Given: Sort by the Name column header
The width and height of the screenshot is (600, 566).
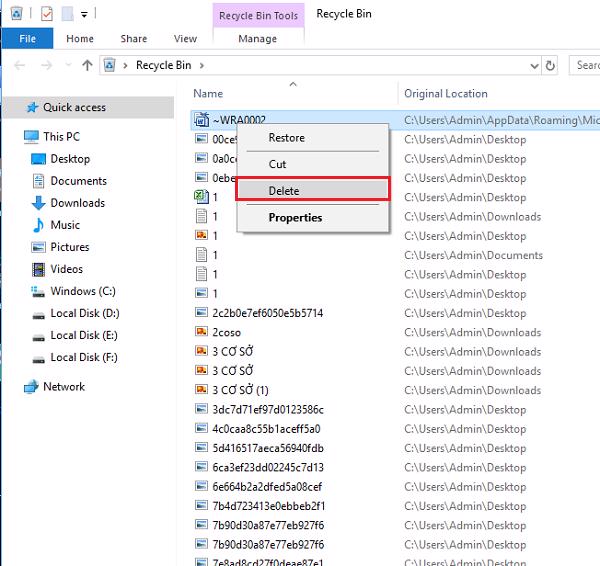Looking at the screenshot, I should pos(208,93).
